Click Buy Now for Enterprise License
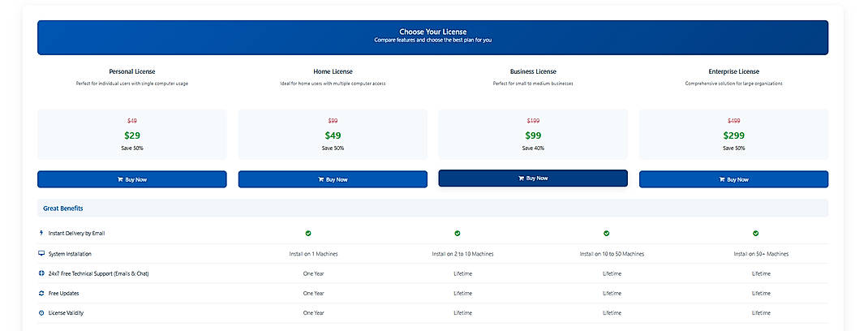The height and width of the screenshot is (331, 868). [x=733, y=179]
